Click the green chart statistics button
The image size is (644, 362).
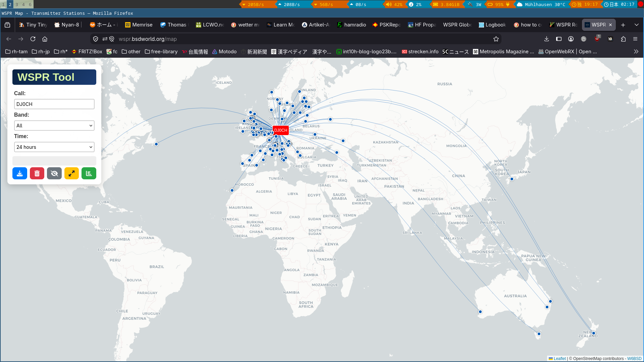point(89,173)
